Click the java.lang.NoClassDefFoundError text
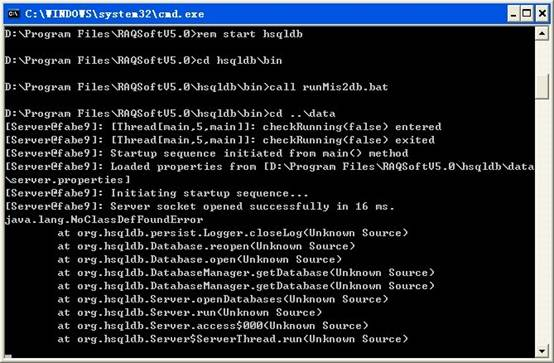 tap(104, 220)
